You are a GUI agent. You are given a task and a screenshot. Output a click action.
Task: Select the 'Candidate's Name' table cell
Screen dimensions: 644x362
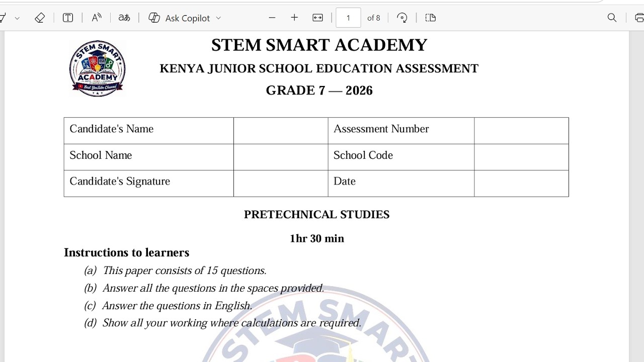point(149,131)
